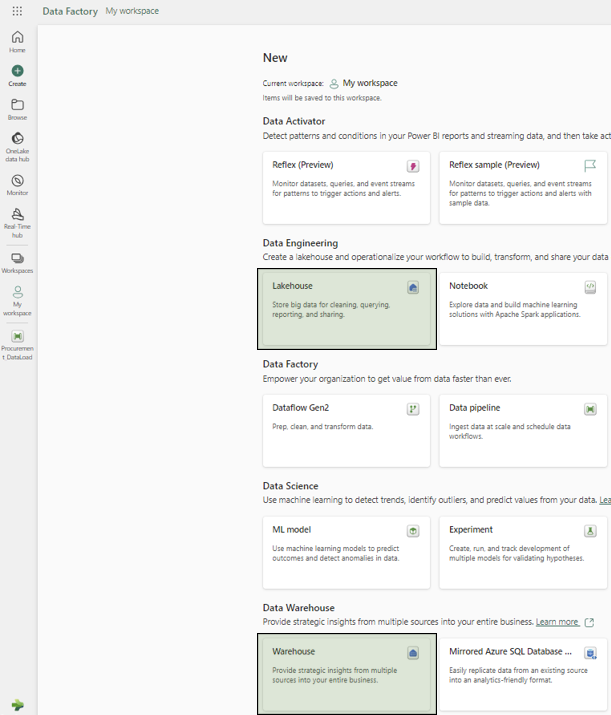The height and width of the screenshot is (715, 611).
Task: Click the Data Engineering section heading
Action: tap(300, 243)
